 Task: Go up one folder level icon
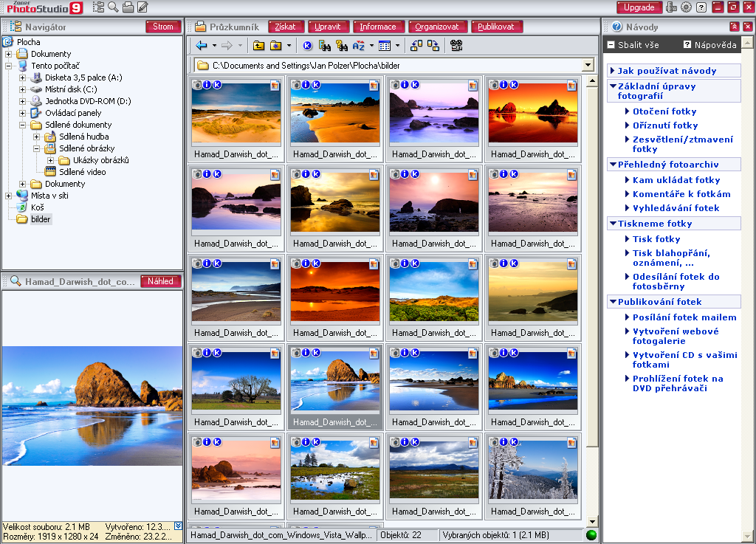coord(259,45)
